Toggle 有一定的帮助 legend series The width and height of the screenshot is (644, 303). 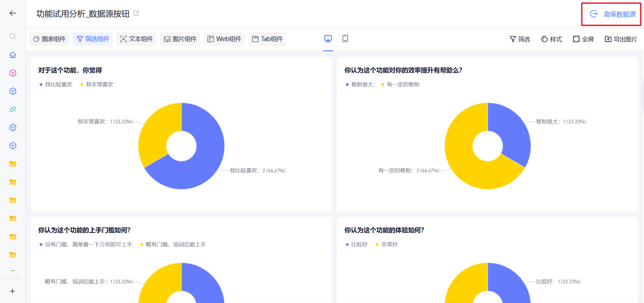click(400, 85)
